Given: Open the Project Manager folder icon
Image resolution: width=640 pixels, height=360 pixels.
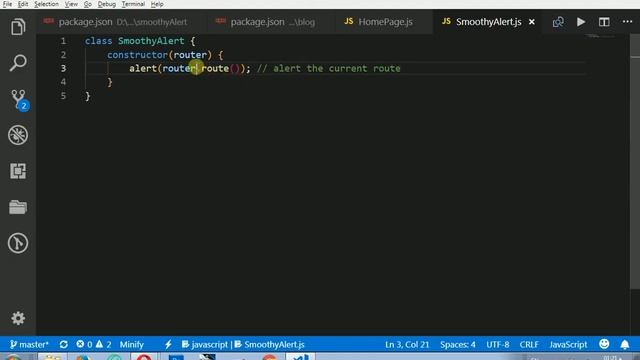Looking at the screenshot, I should tap(18, 207).
